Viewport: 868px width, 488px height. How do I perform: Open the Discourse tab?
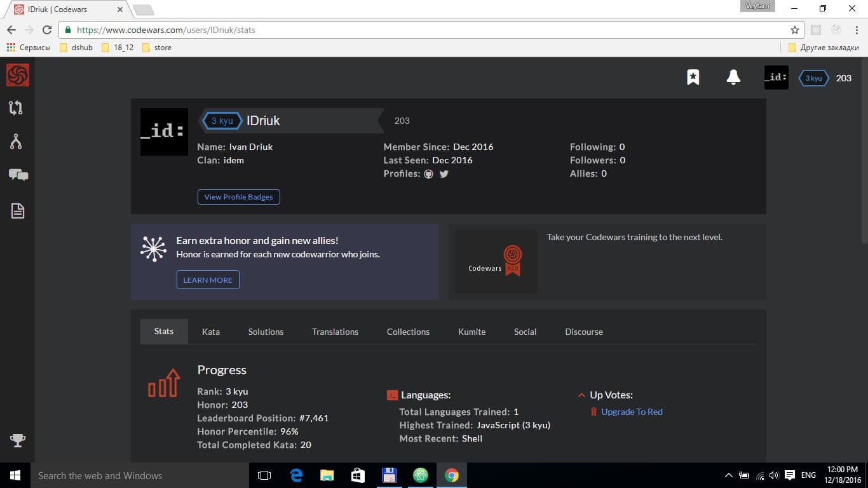584,332
